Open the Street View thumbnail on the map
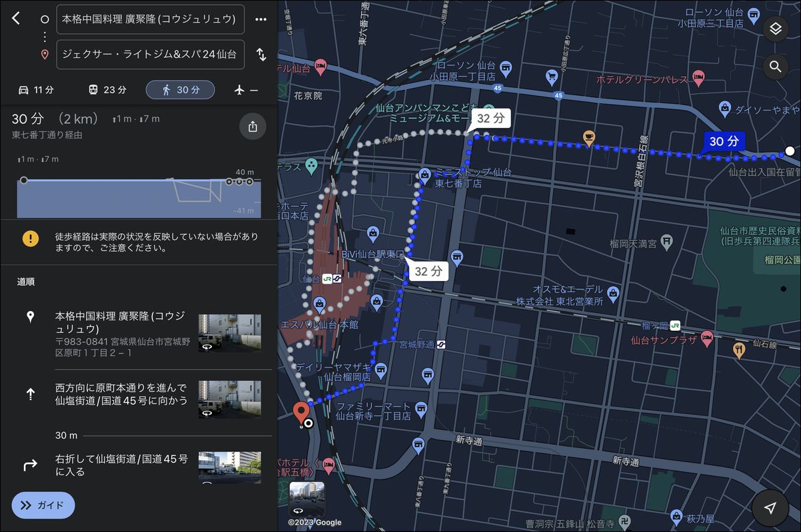This screenshot has height=532, width=801. (x=307, y=499)
